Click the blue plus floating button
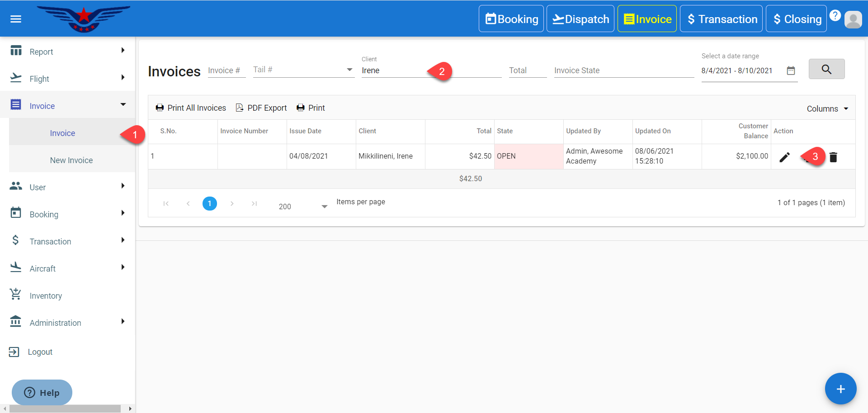The width and height of the screenshot is (868, 413). 840,389
